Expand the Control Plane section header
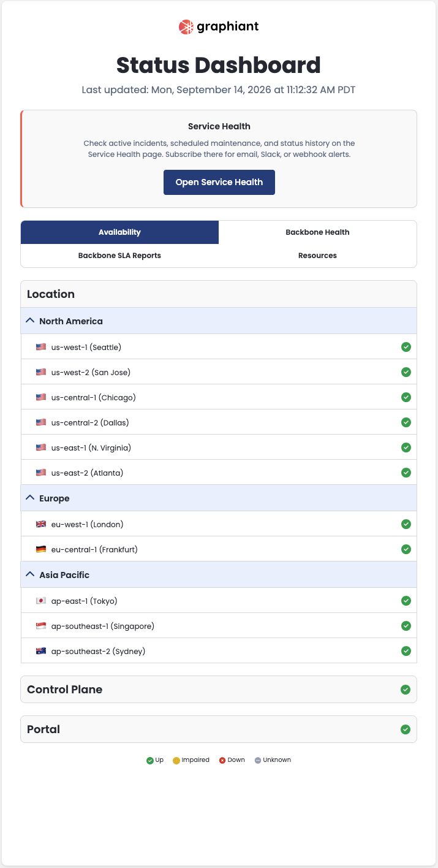 [x=219, y=690]
